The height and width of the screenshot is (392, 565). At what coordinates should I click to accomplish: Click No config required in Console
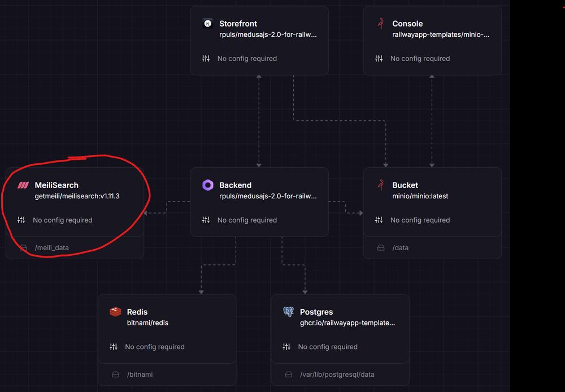tap(420, 58)
